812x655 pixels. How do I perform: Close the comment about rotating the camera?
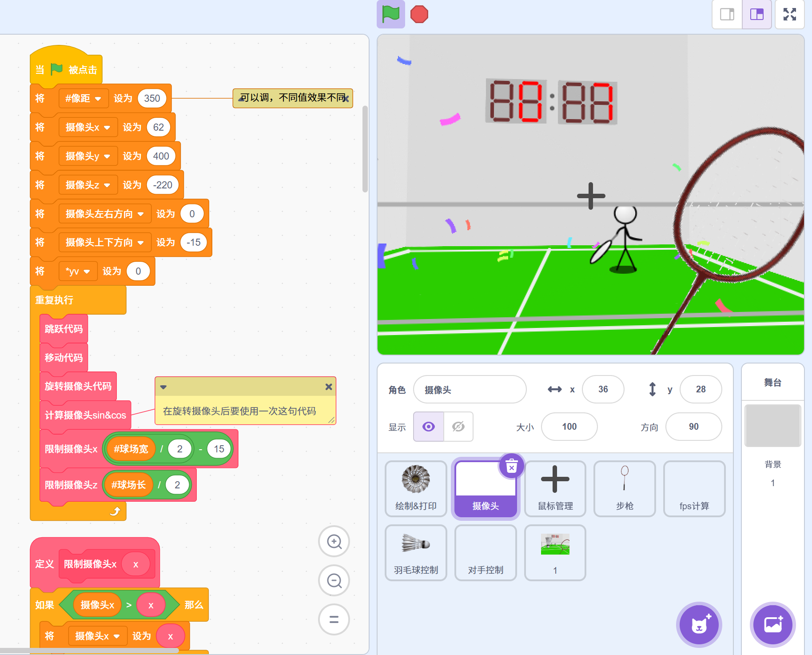(x=329, y=387)
